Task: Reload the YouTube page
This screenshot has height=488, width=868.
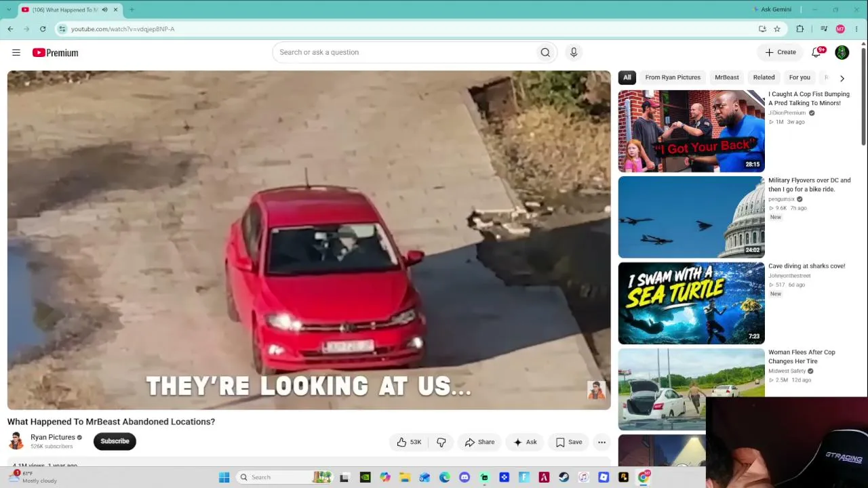Action: pos(43,28)
